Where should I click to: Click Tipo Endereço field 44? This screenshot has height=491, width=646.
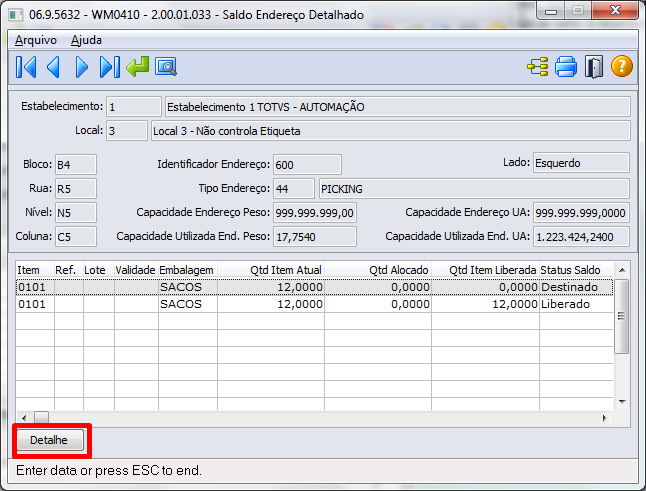click(294, 189)
